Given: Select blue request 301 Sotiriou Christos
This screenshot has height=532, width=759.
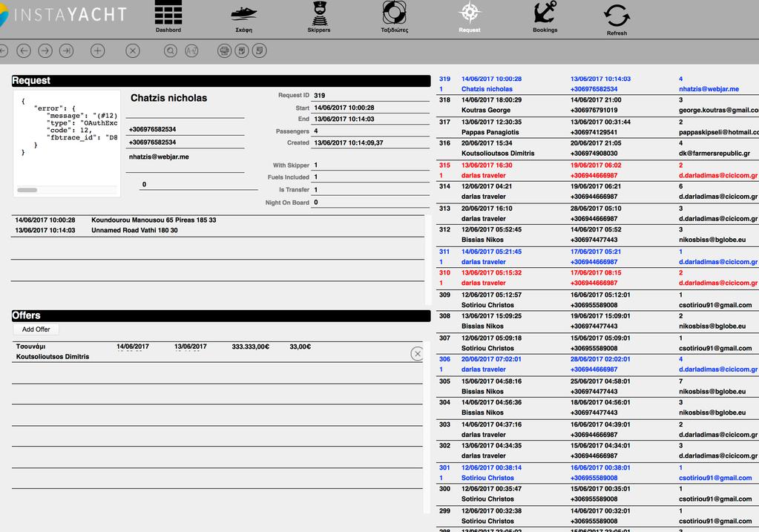Looking at the screenshot, I should tap(597, 473).
